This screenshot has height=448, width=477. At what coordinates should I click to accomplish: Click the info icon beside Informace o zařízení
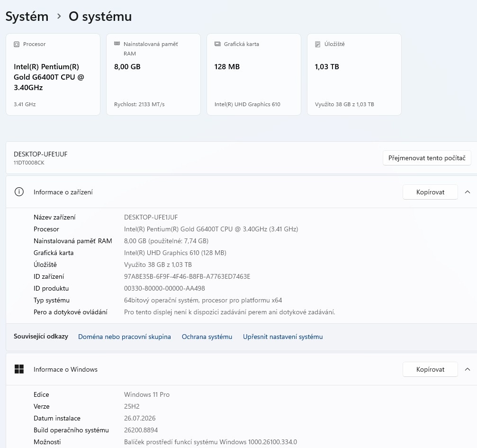click(19, 192)
